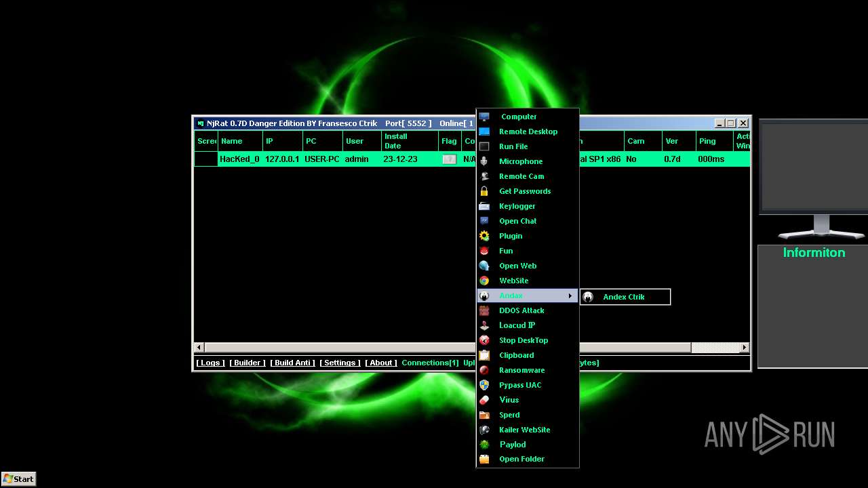Click the Cam column header
This screenshot has width=868, height=488.
[643, 141]
